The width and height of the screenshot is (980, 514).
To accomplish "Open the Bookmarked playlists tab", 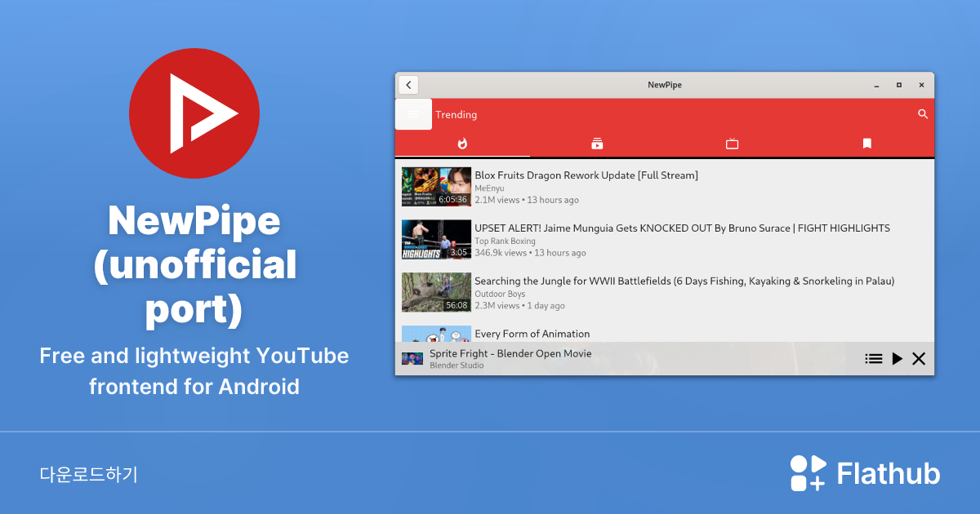I will tap(867, 144).
